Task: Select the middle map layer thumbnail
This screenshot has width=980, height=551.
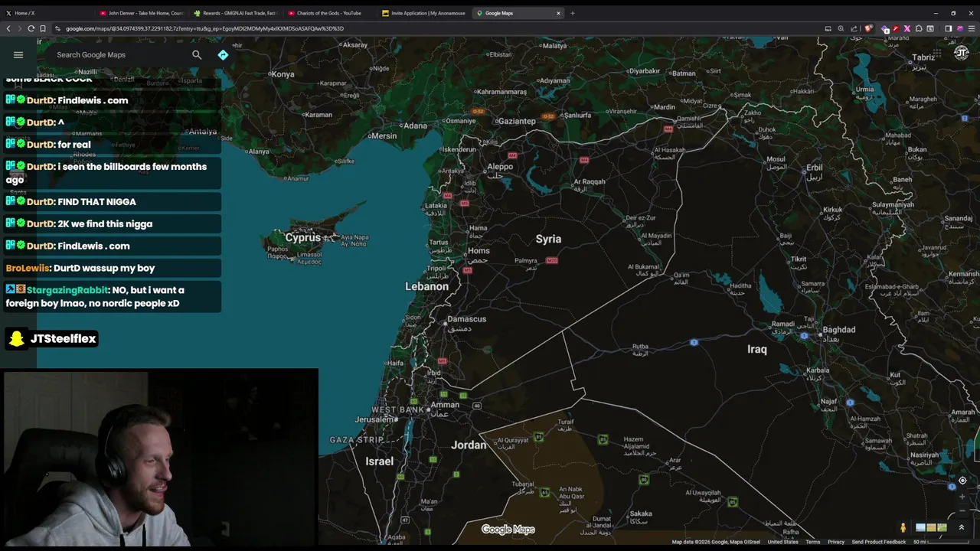Action: point(931,527)
